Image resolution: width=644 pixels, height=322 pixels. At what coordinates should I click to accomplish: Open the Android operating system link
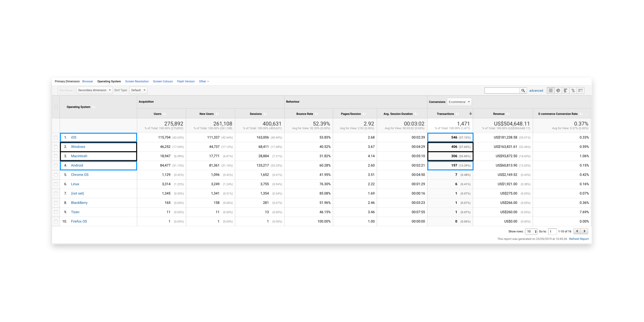(77, 166)
